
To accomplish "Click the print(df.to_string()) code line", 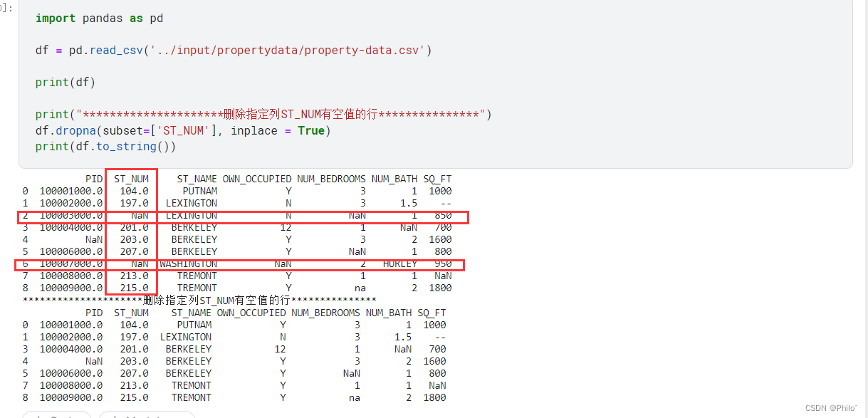I will click(x=105, y=146).
